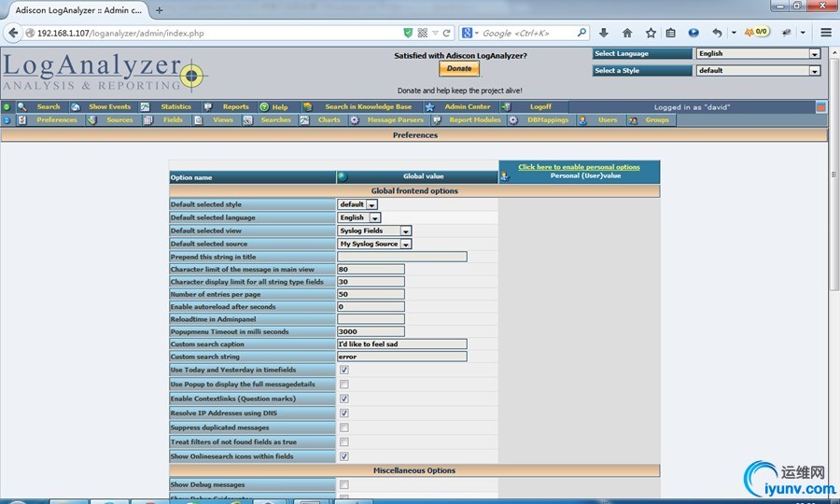Open the Default selected view dropdown
Viewport: 840px width, 504px height.
pyautogui.click(x=374, y=231)
